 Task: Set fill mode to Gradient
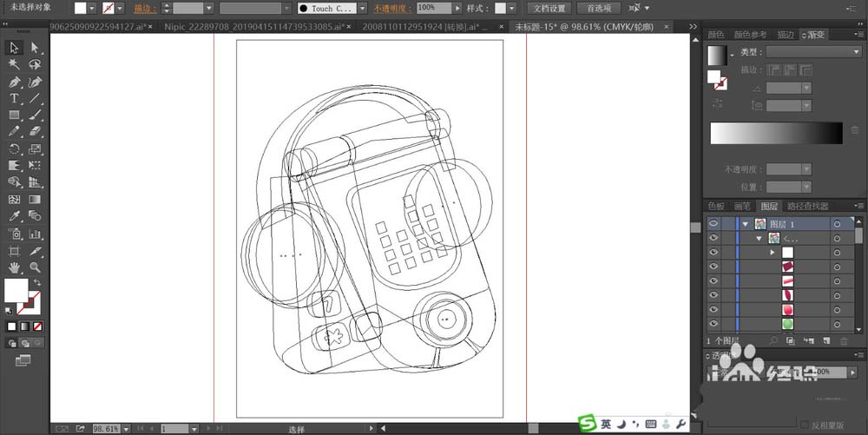(x=25, y=326)
